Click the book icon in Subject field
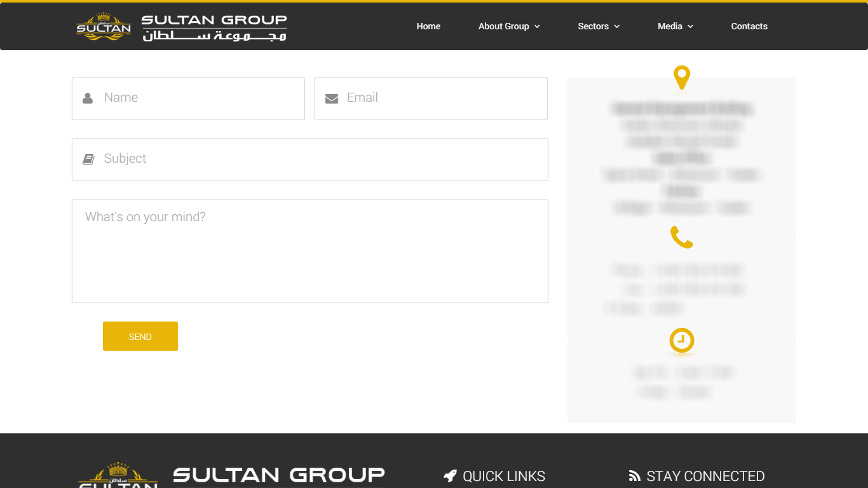The width and height of the screenshot is (868, 488). tap(88, 159)
